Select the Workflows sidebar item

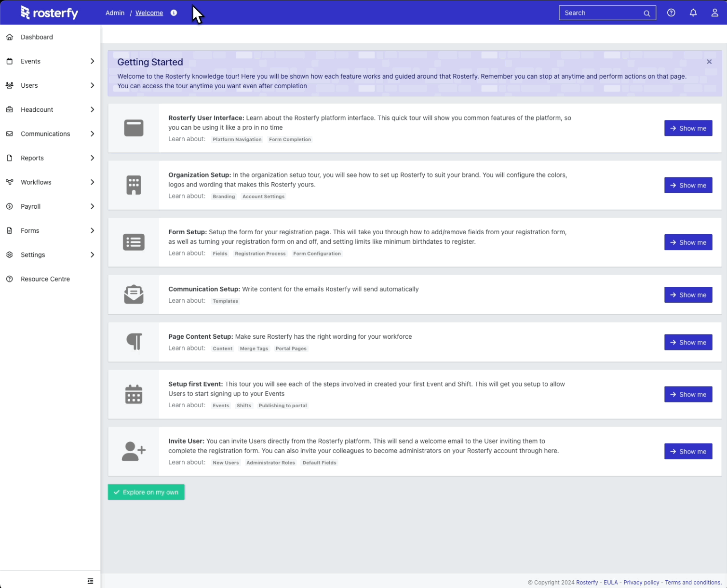pos(50,182)
